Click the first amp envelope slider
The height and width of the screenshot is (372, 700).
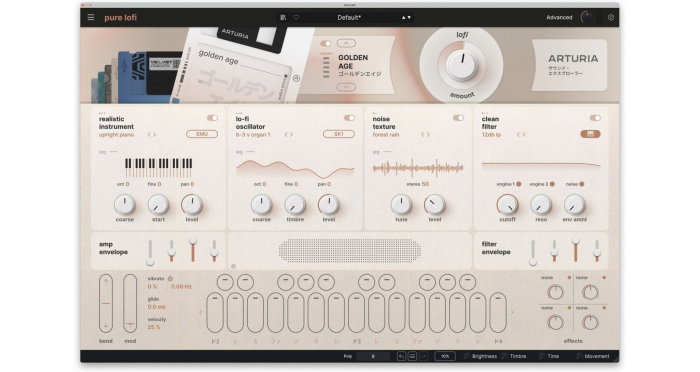click(150, 253)
